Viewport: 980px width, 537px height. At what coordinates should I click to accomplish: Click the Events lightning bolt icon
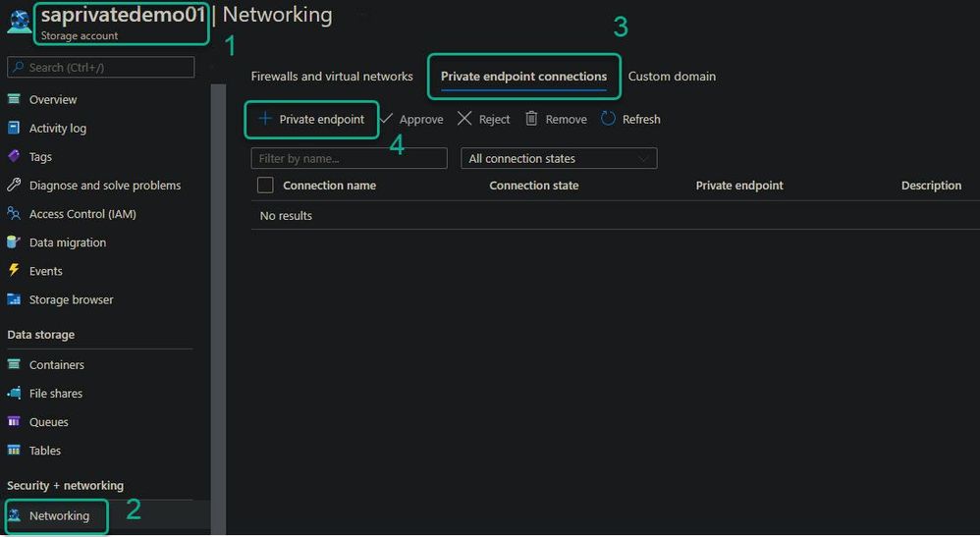coord(14,271)
